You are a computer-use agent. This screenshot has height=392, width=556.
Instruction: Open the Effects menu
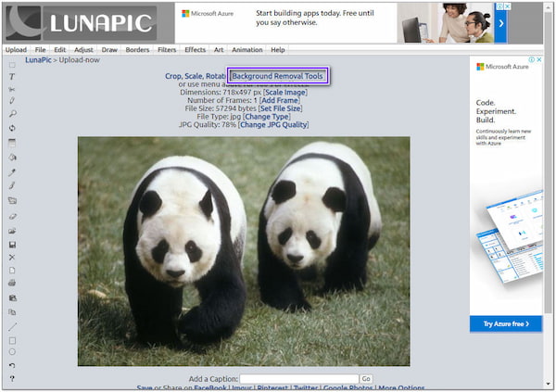(x=196, y=49)
